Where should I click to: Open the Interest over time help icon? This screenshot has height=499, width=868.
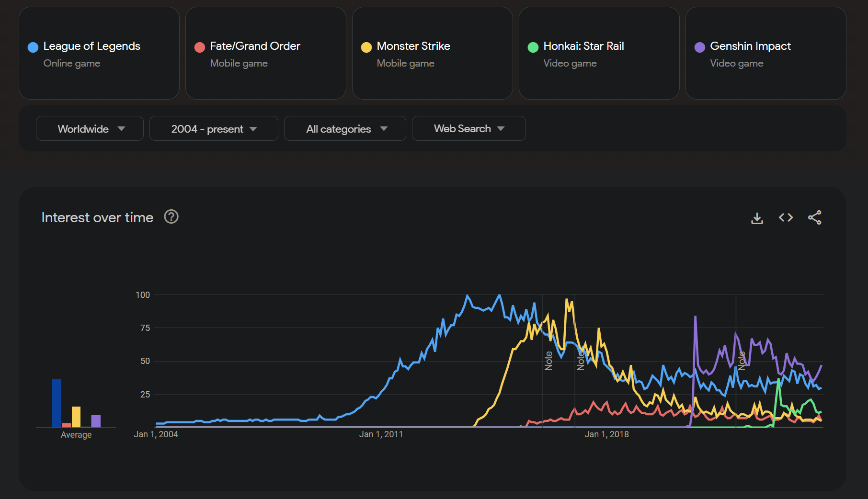171,217
